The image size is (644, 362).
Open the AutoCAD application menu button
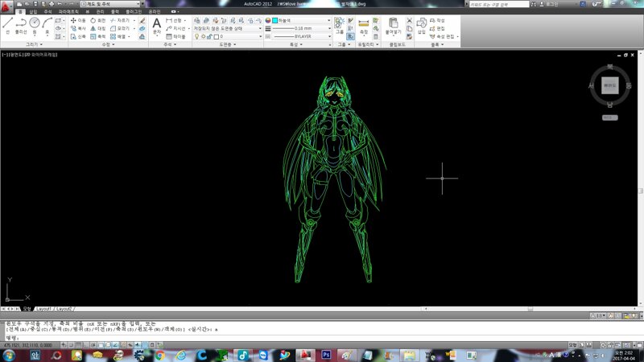pyautogui.click(x=6, y=6)
